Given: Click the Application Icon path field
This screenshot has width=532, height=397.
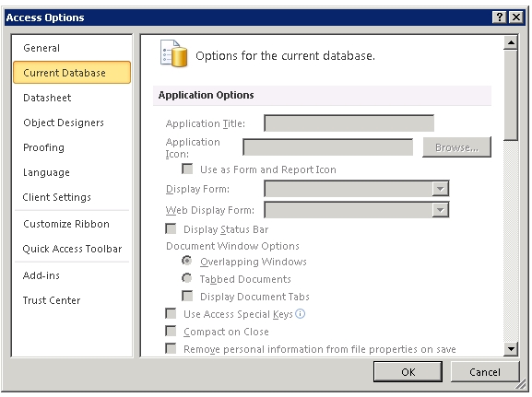Looking at the screenshot, I should 328,147.
